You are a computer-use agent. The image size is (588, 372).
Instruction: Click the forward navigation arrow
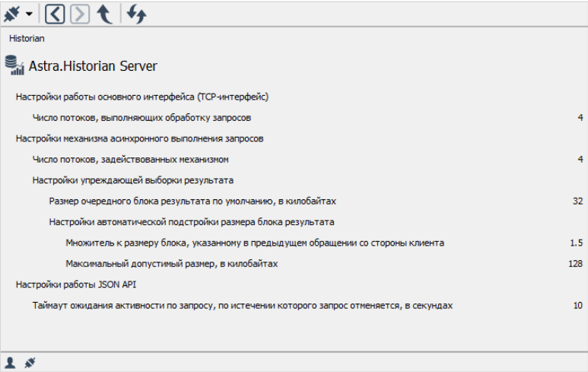tap(80, 13)
